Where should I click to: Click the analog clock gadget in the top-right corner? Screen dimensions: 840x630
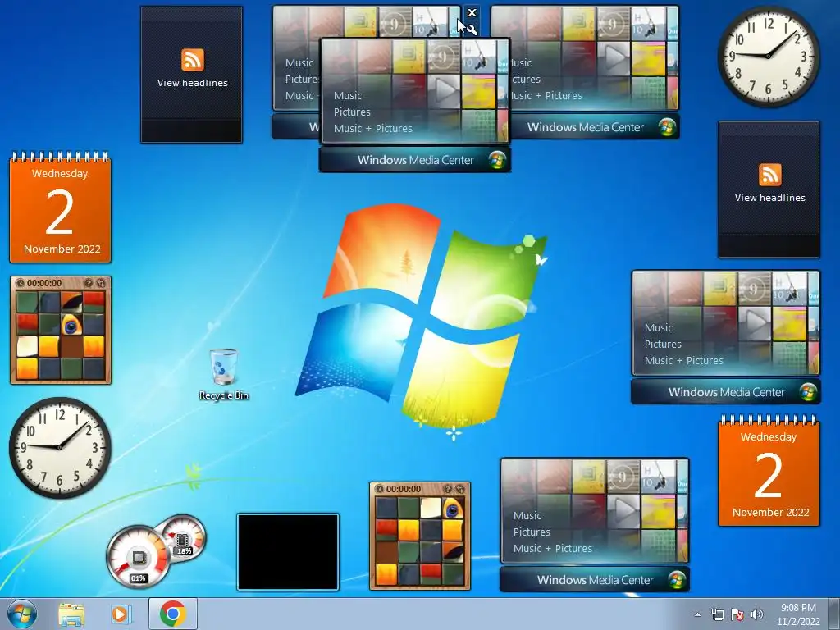(x=768, y=56)
